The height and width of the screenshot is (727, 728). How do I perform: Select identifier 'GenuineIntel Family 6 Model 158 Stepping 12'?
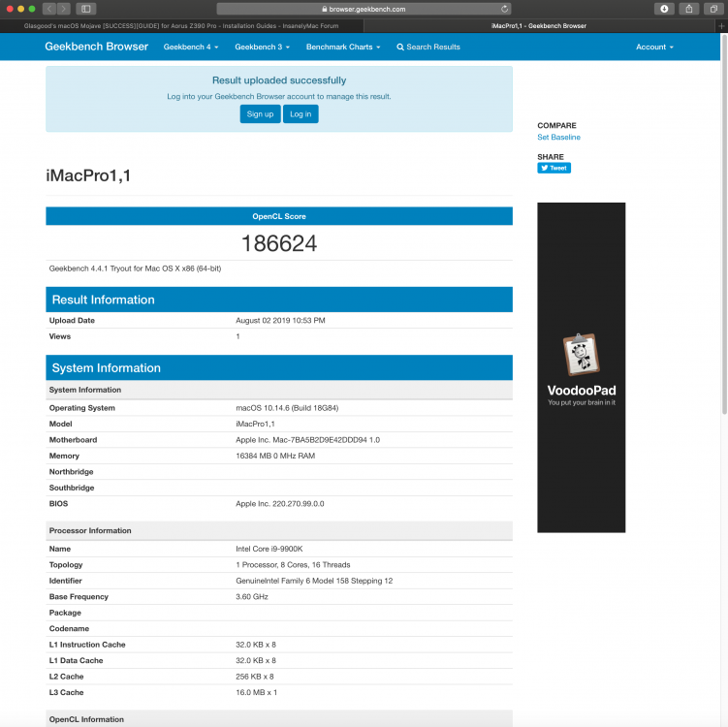point(314,581)
